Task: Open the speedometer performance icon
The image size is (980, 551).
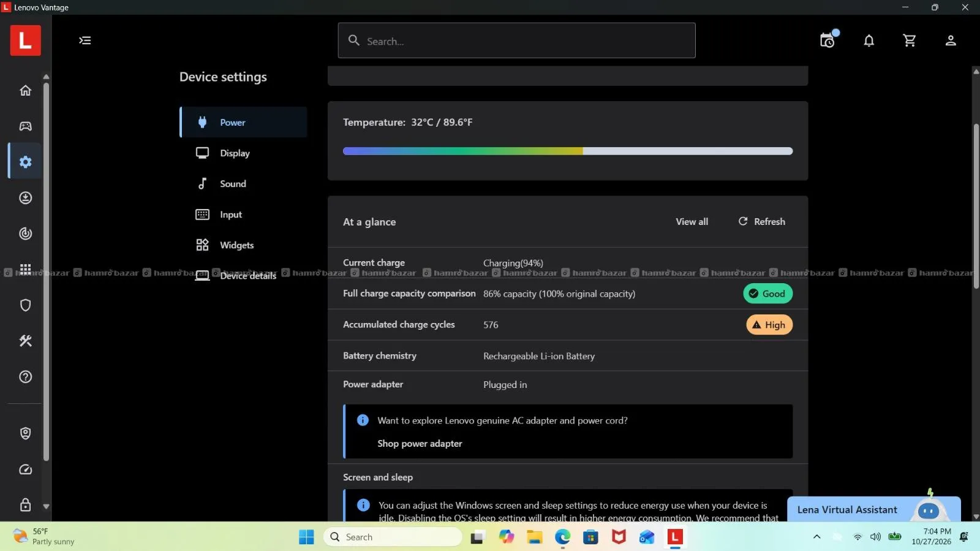Action: click(25, 469)
